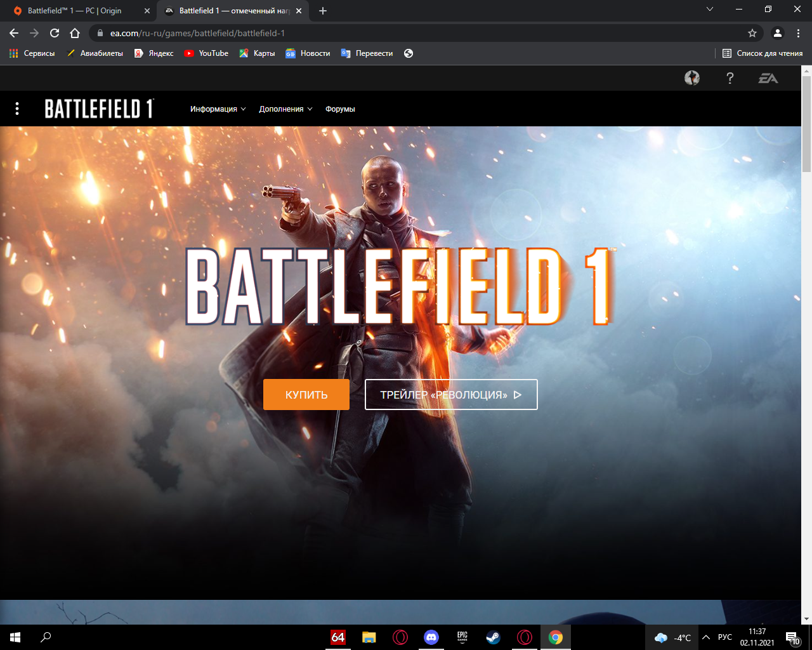Viewport: 812px width, 650px height.
Task: Open the first Opera taskbar icon
Action: (x=400, y=637)
